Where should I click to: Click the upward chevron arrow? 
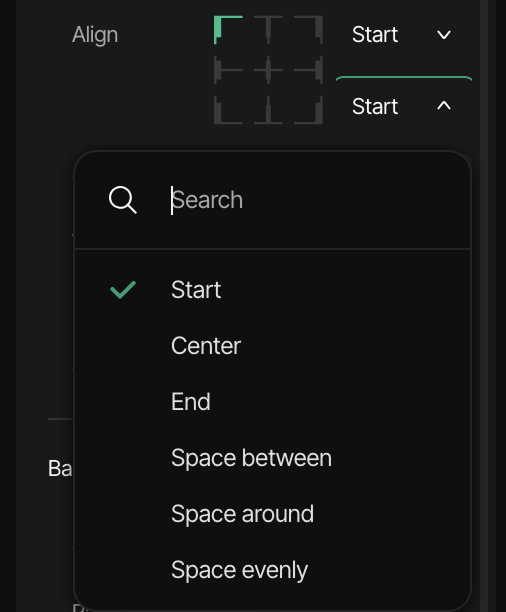coord(444,106)
